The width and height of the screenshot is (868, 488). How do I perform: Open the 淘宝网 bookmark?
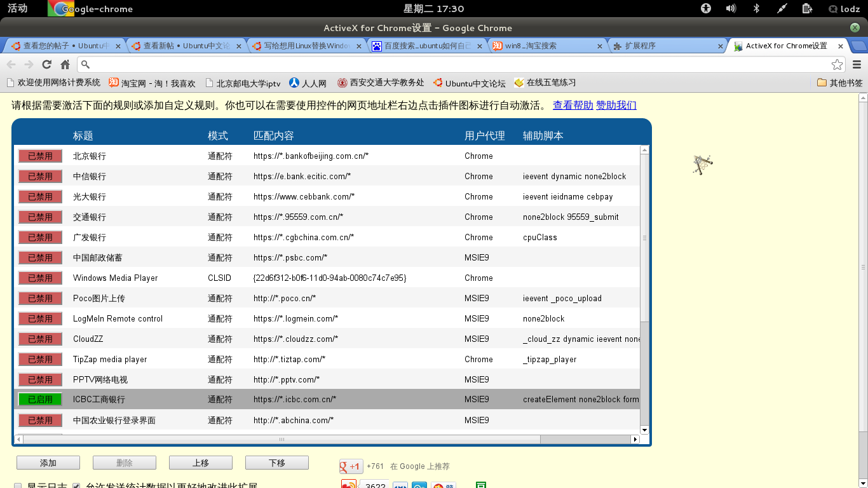tap(153, 83)
